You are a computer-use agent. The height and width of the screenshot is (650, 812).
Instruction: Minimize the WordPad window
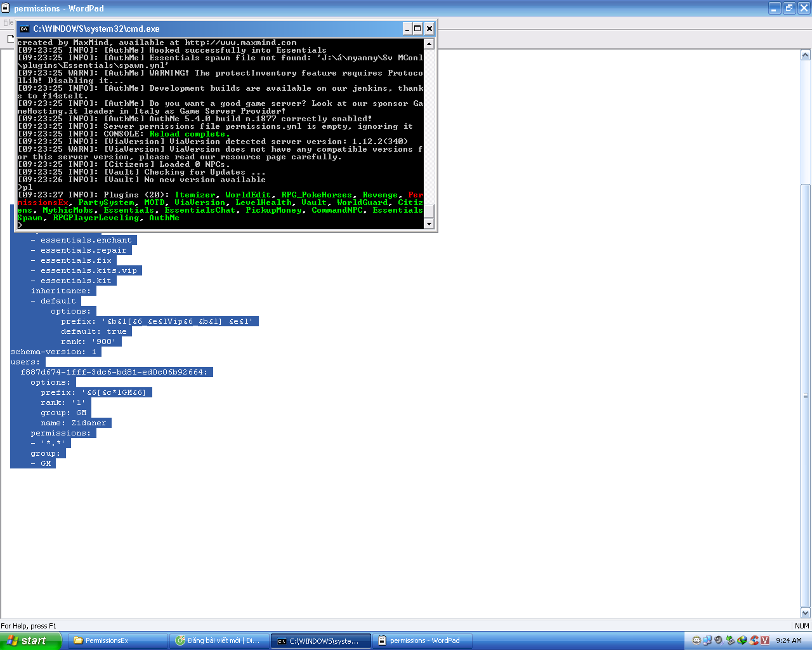point(775,8)
